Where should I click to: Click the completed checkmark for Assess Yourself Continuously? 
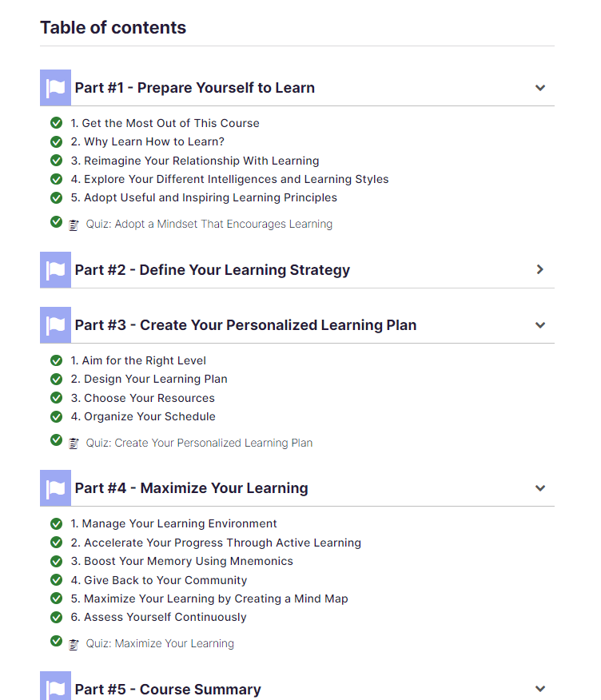click(56, 617)
